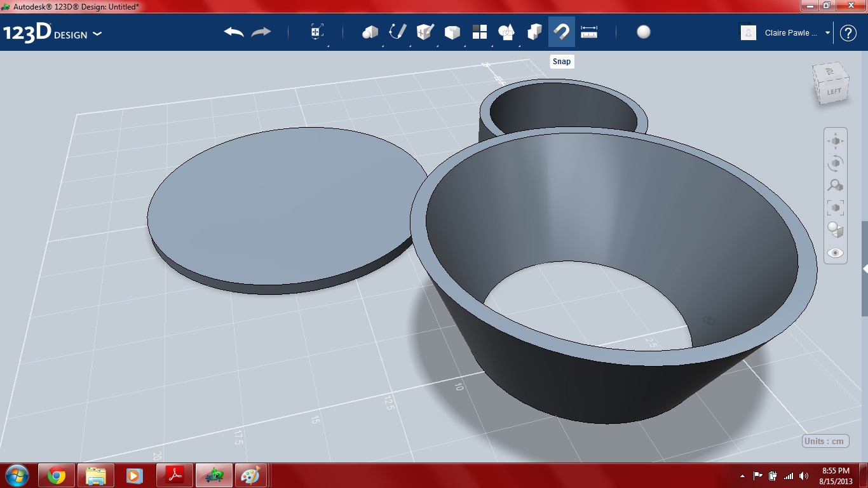Redo the last undone action
868x488 pixels.
click(x=261, y=32)
